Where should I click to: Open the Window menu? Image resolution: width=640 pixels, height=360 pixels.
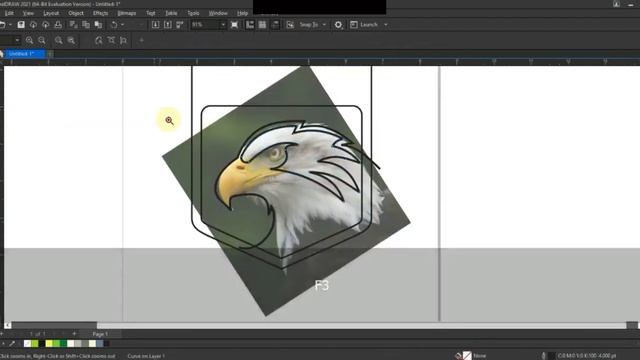click(x=218, y=13)
